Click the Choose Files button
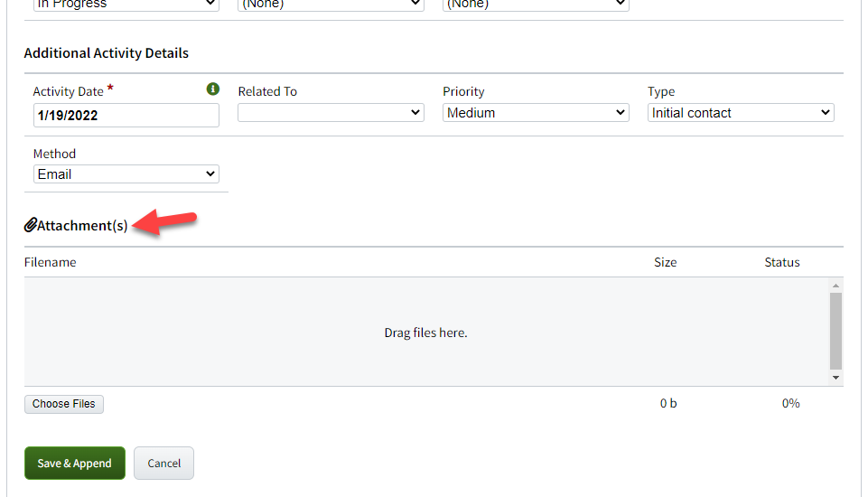Screen dimensions: 868x497 click(x=63, y=404)
